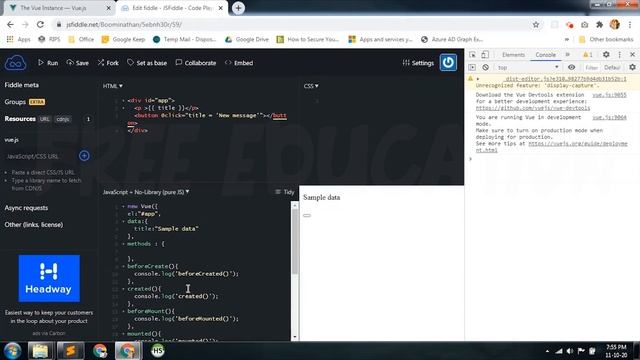640x360 pixels.
Task: Select the URL resources option
Action: (x=44, y=119)
